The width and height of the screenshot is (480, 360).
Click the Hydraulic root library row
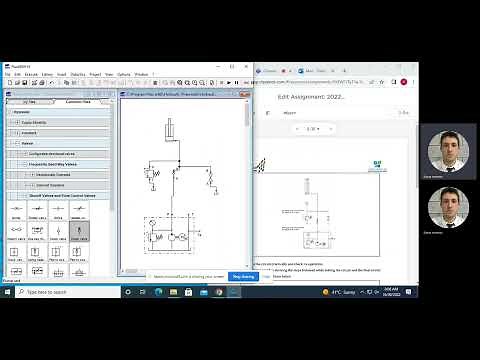(59, 112)
